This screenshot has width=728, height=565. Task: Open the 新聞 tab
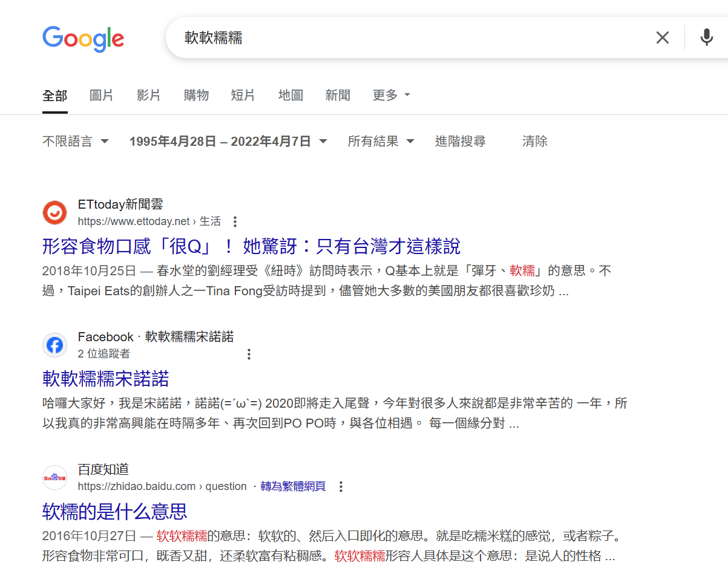pos(338,95)
